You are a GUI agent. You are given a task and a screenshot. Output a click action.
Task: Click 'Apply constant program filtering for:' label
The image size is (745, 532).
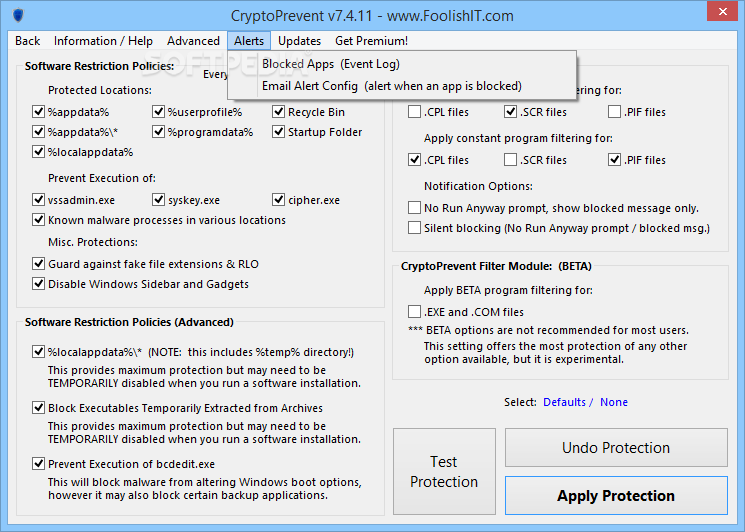coord(518,138)
